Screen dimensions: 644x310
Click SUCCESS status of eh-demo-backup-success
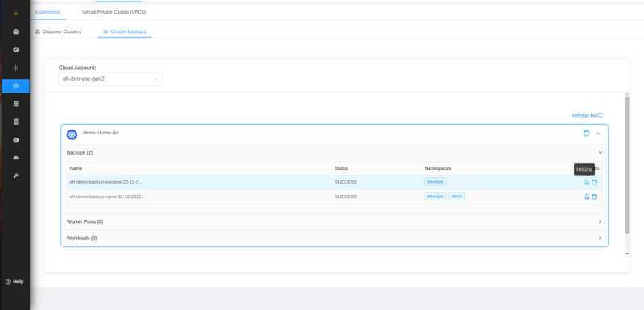(x=345, y=182)
